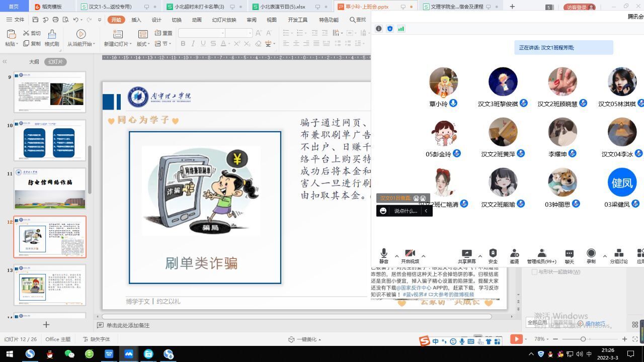Open the Insert (插入) ribbon tab

click(136, 20)
